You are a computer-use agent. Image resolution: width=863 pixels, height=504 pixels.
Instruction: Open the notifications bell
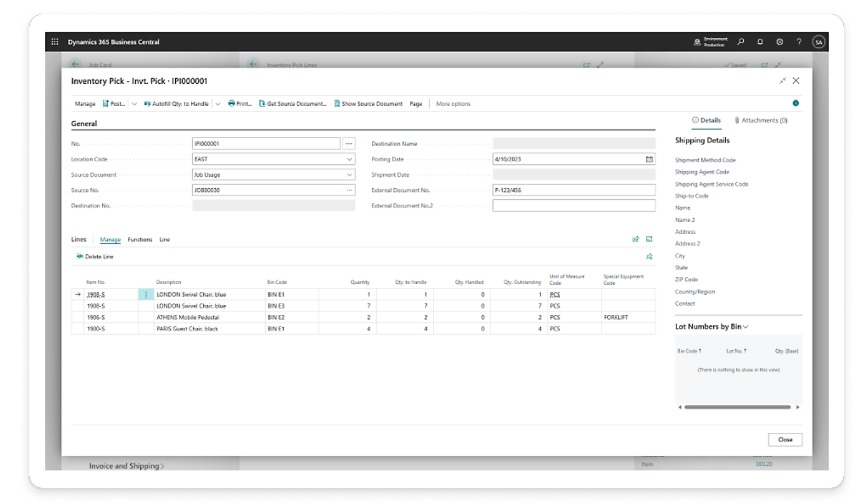click(x=760, y=42)
